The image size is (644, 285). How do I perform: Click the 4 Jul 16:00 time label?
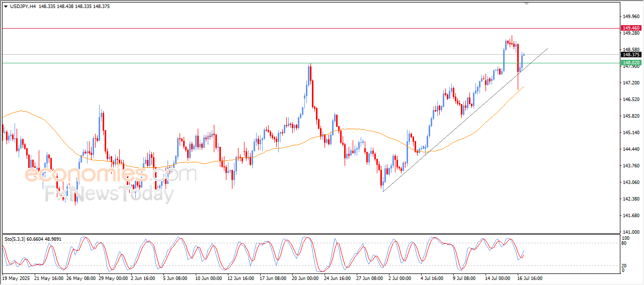(433, 277)
